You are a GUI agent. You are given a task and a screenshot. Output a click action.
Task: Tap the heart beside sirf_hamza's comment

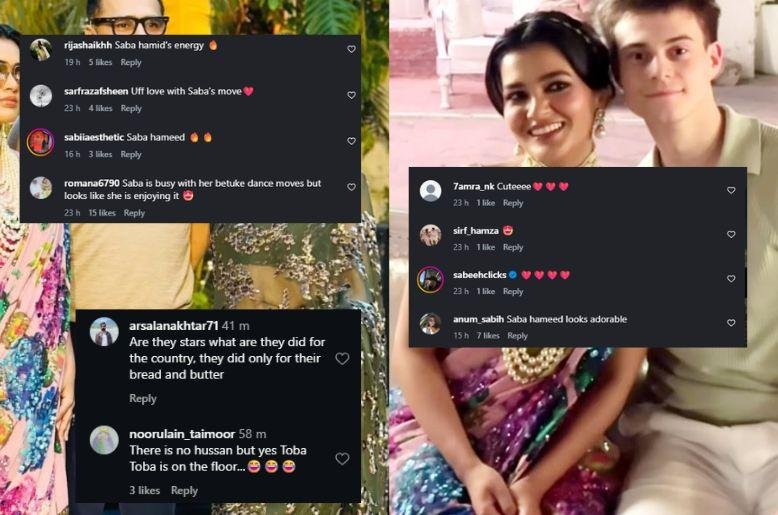tap(731, 234)
